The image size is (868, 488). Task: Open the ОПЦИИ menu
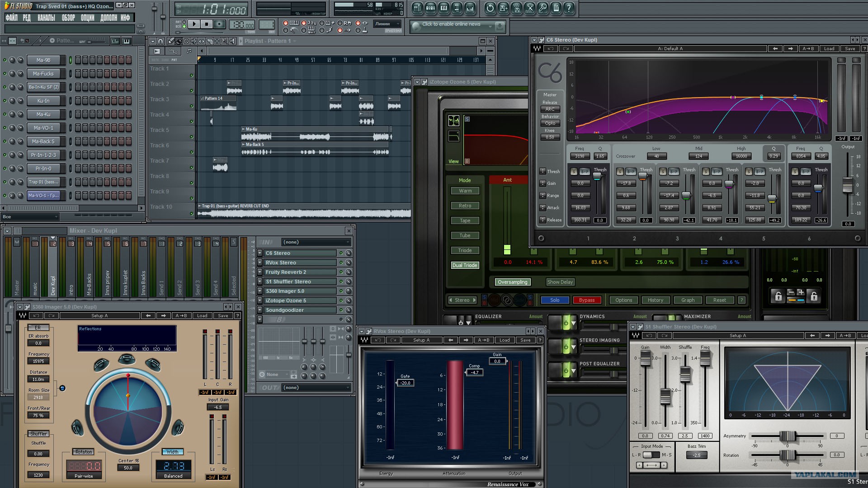[x=88, y=18]
